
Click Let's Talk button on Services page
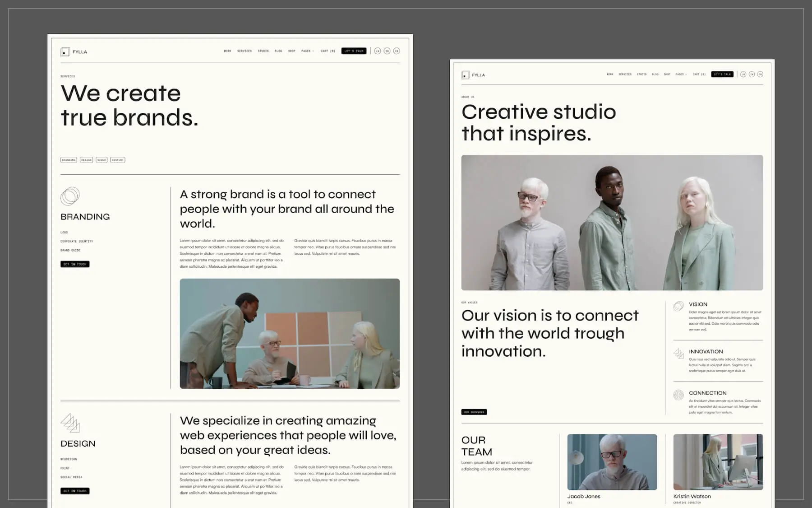point(354,51)
